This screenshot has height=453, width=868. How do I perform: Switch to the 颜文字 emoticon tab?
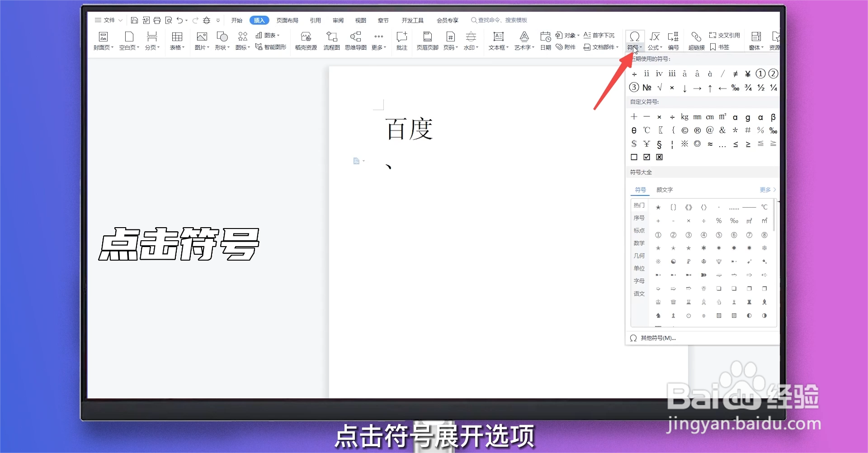(664, 190)
